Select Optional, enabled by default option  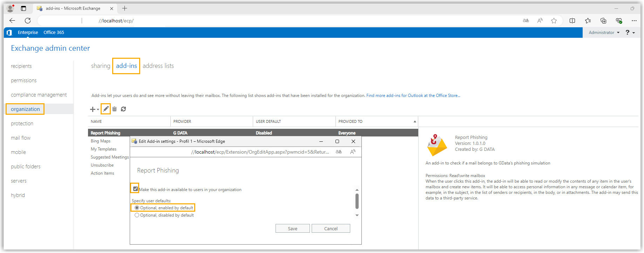tap(137, 208)
